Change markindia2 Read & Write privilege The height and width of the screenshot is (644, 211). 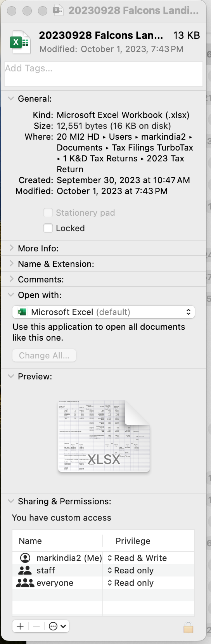(137, 558)
